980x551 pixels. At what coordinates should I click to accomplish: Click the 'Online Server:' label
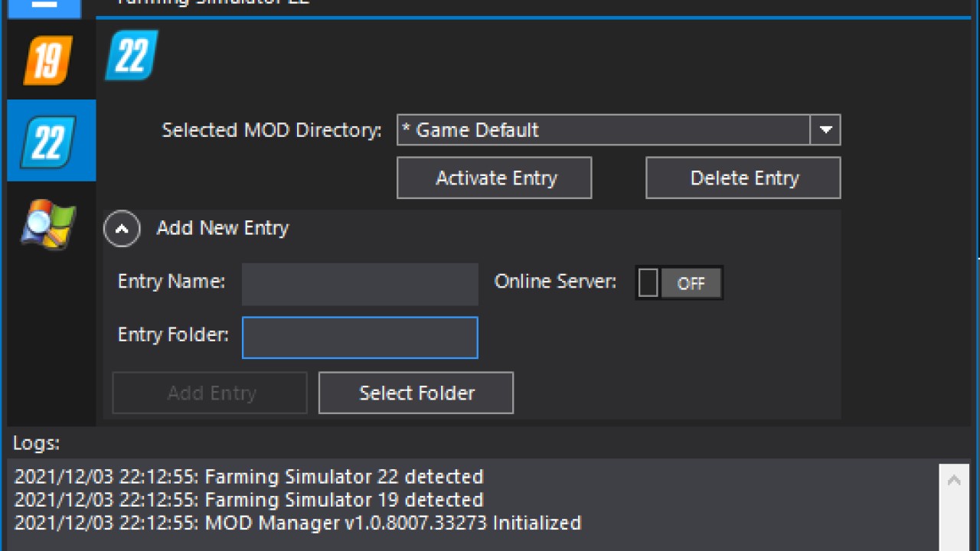[556, 282]
